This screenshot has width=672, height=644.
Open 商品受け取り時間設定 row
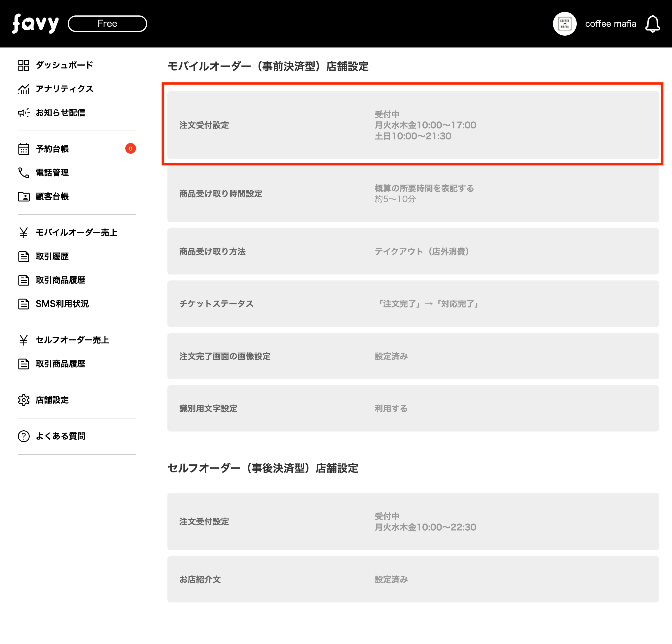point(413,194)
